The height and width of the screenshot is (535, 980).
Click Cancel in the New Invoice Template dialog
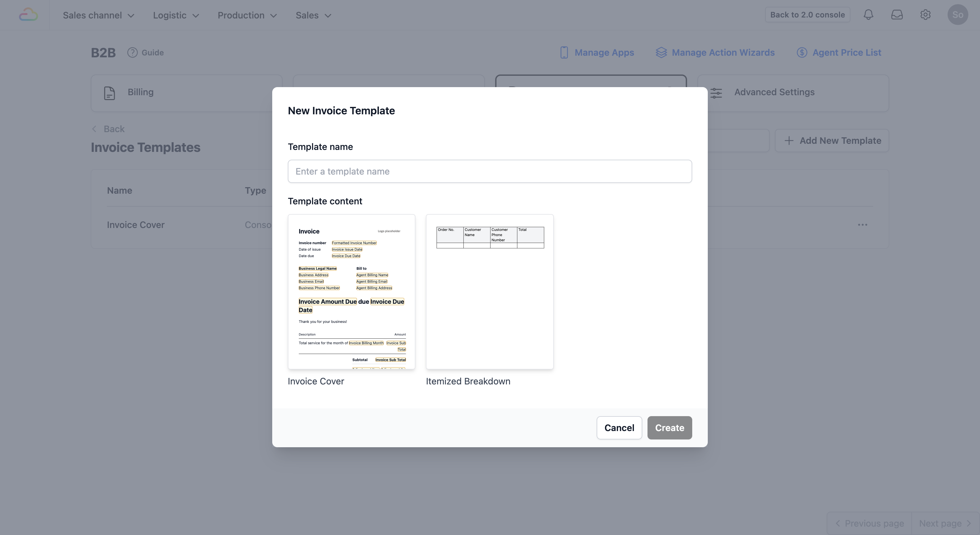(x=619, y=428)
